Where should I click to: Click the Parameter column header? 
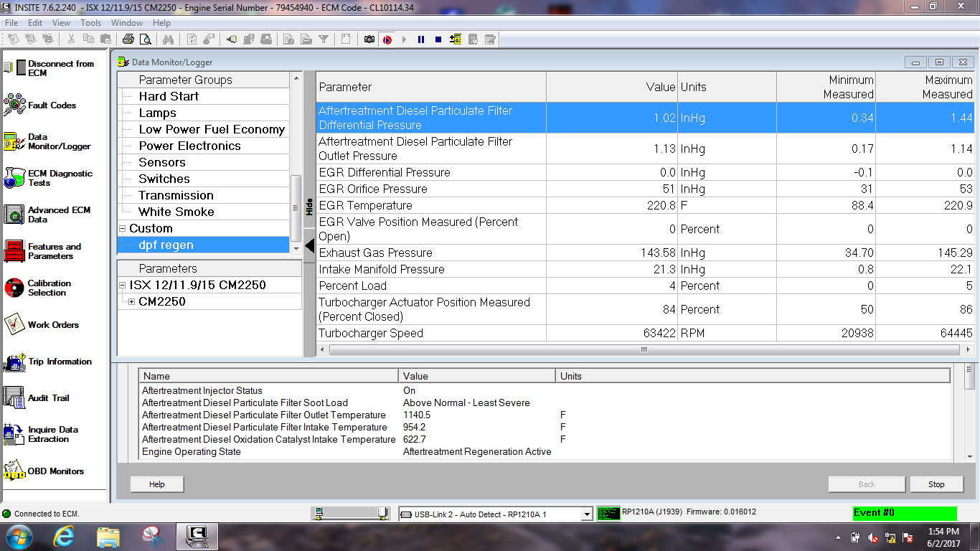431,87
